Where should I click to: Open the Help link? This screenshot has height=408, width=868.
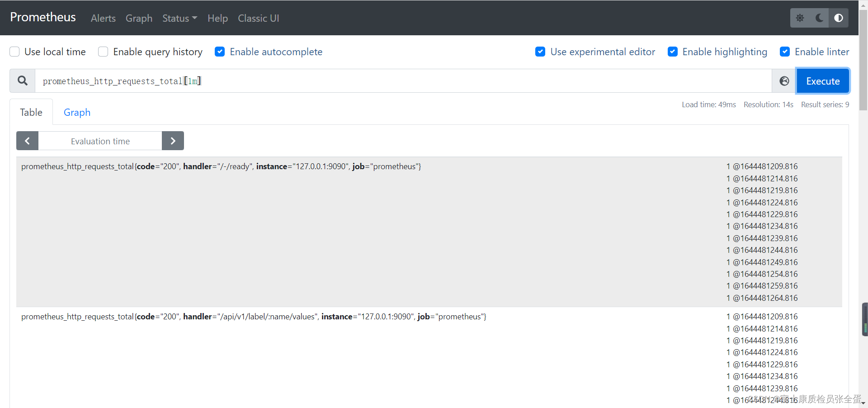coord(217,18)
